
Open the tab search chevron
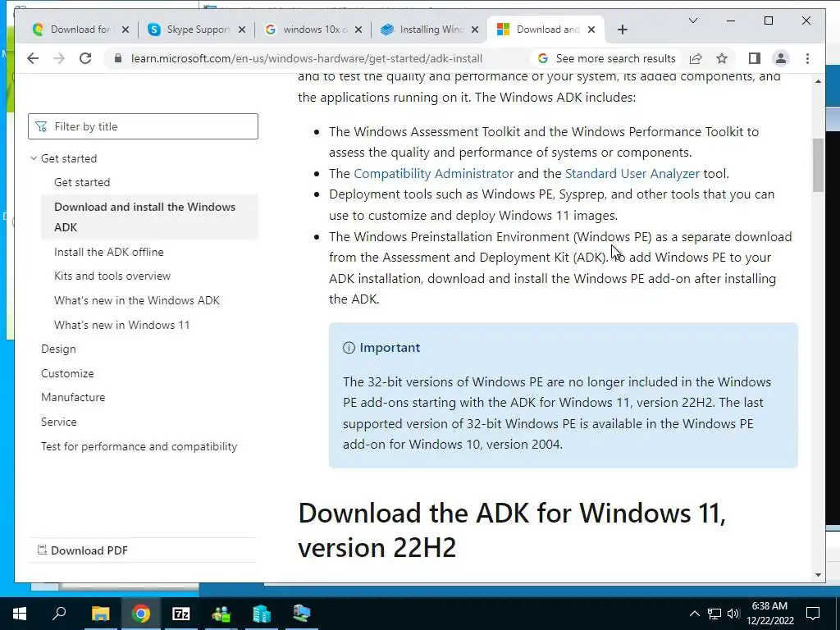[x=692, y=21]
